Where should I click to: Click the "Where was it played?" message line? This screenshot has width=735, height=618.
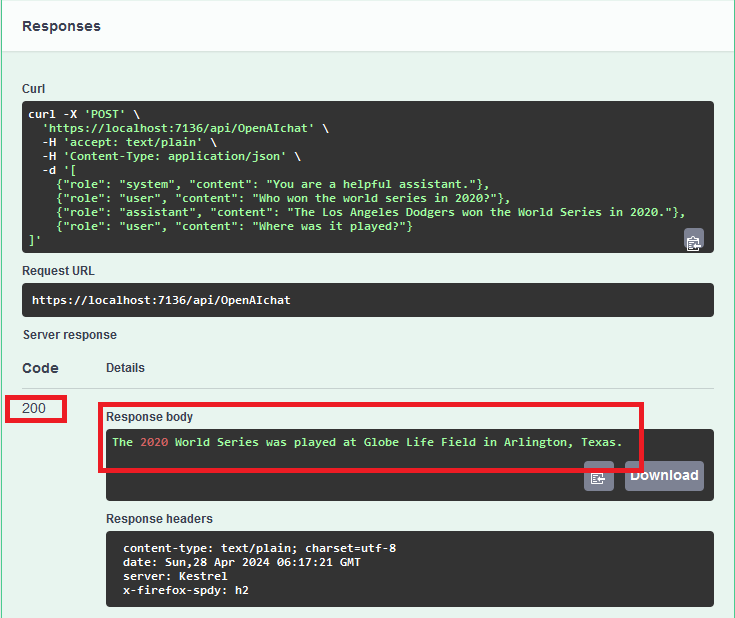(x=234, y=226)
